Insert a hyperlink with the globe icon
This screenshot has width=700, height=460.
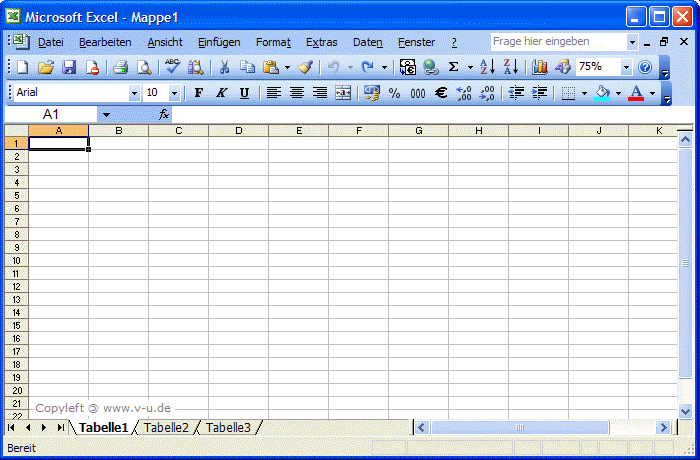(x=431, y=67)
